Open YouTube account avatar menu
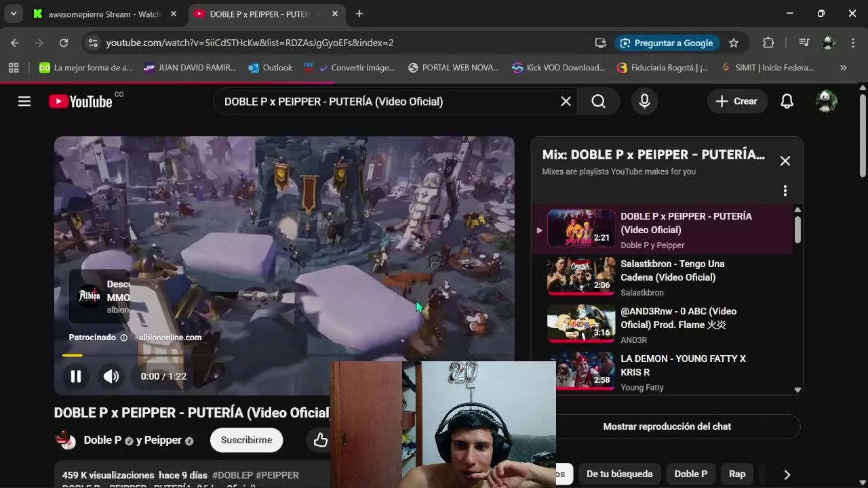 826,101
